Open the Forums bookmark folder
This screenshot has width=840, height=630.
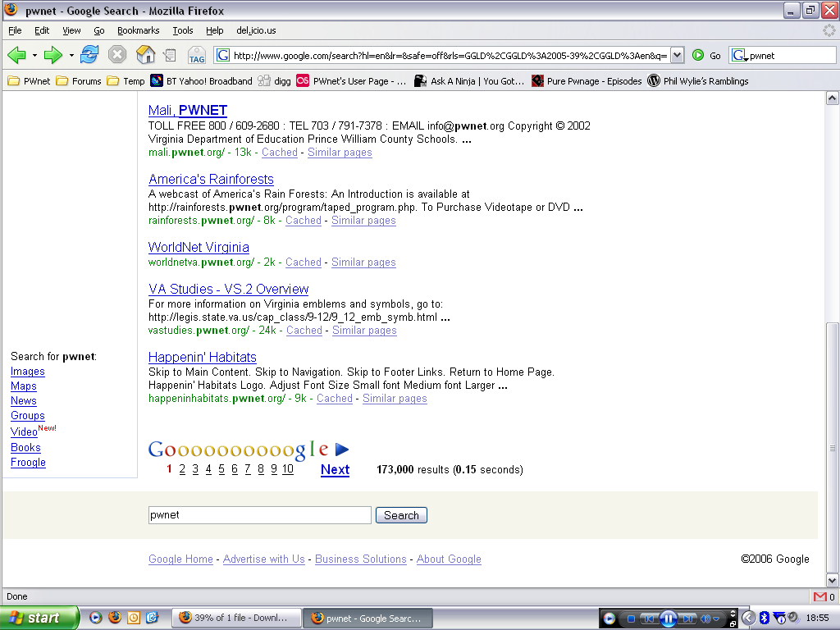pyautogui.click(x=79, y=81)
